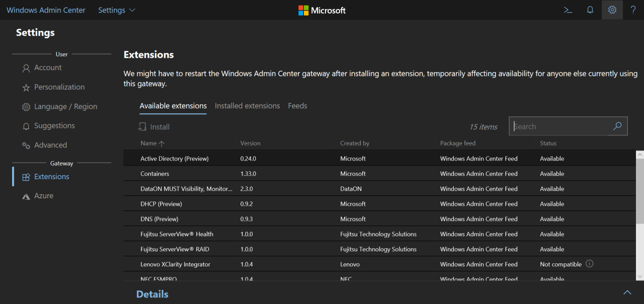
Task: Switch to the Installed extensions tab
Action: [248, 106]
